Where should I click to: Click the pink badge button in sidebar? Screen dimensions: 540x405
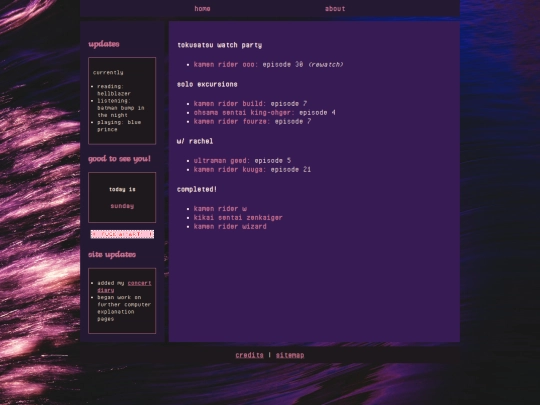tap(122, 234)
